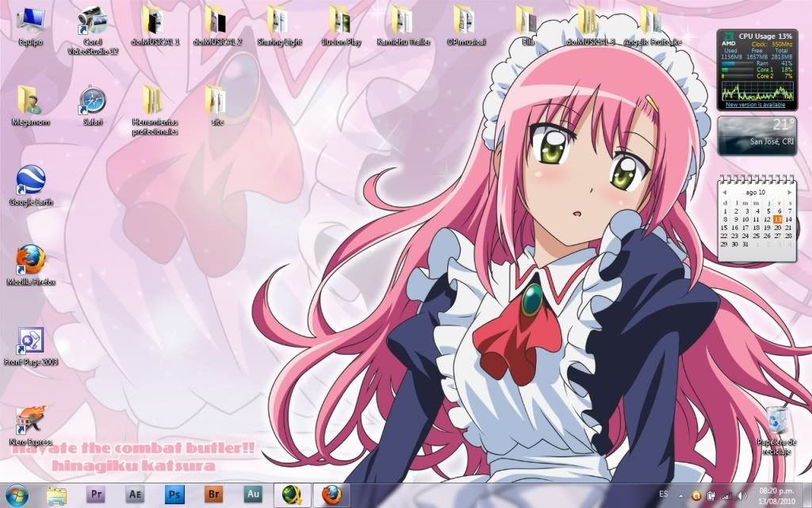Open the taskbar clock showing 08:20 p.m.

click(x=776, y=495)
